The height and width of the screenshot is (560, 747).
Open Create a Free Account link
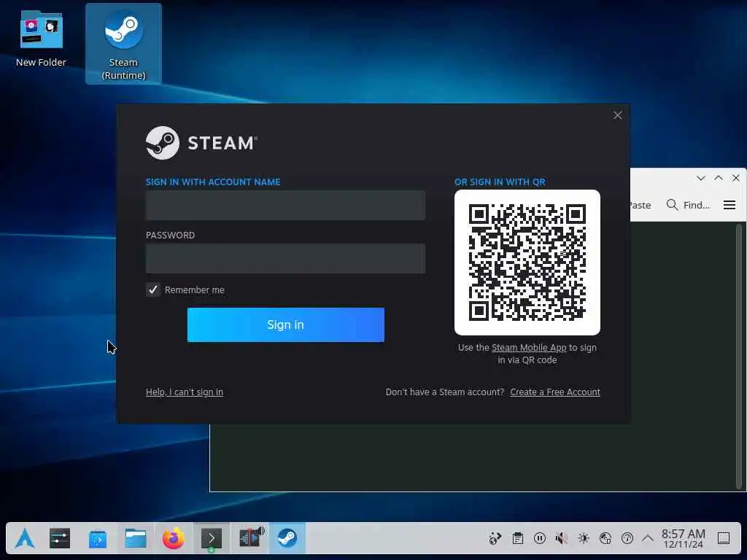pyautogui.click(x=555, y=392)
